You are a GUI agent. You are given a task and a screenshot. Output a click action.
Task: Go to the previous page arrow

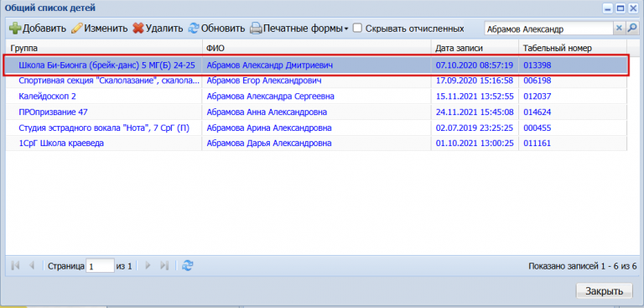32,266
